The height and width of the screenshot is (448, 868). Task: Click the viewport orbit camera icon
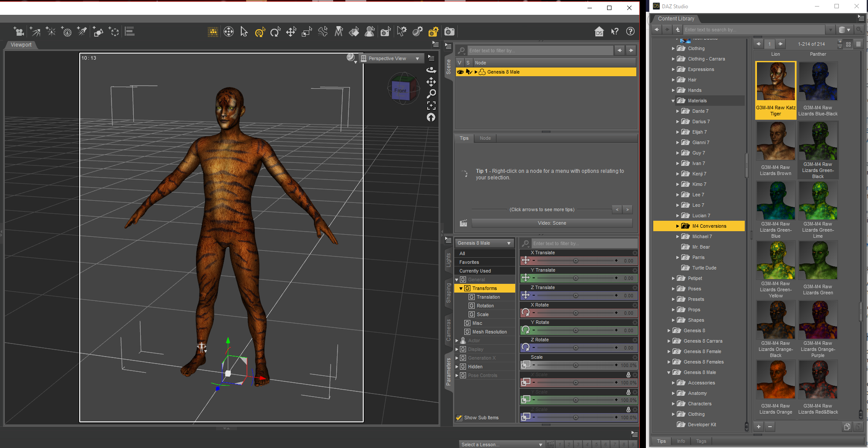click(x=431, y=70)
